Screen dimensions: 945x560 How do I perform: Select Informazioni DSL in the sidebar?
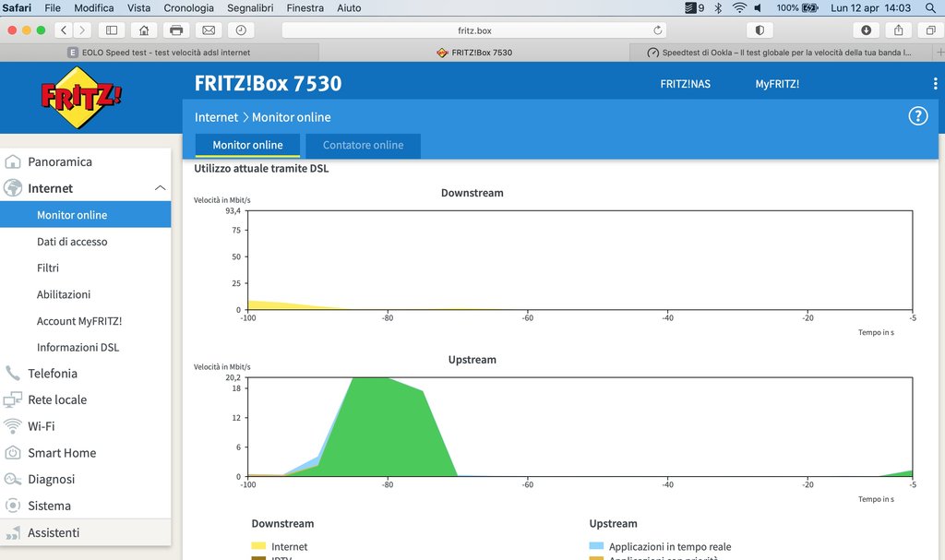78,348
